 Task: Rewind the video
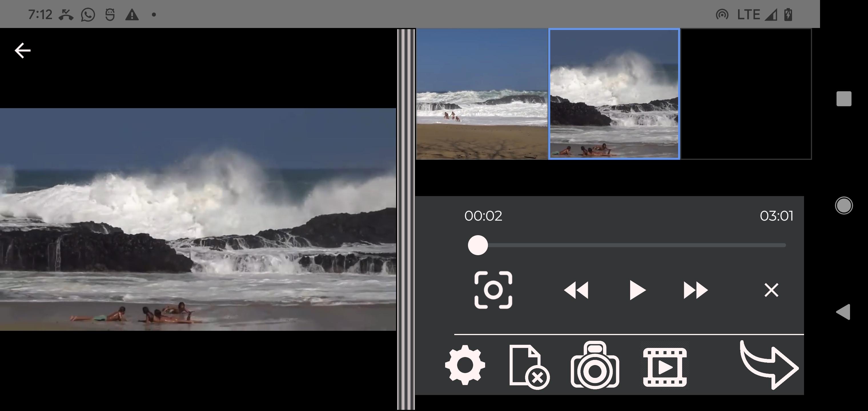tap(576, 290)
